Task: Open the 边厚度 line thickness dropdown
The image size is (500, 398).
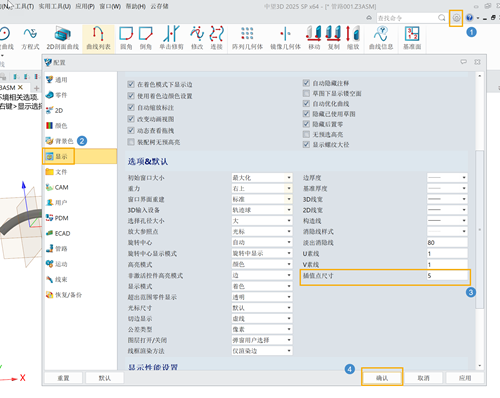Action: point(447,178)
